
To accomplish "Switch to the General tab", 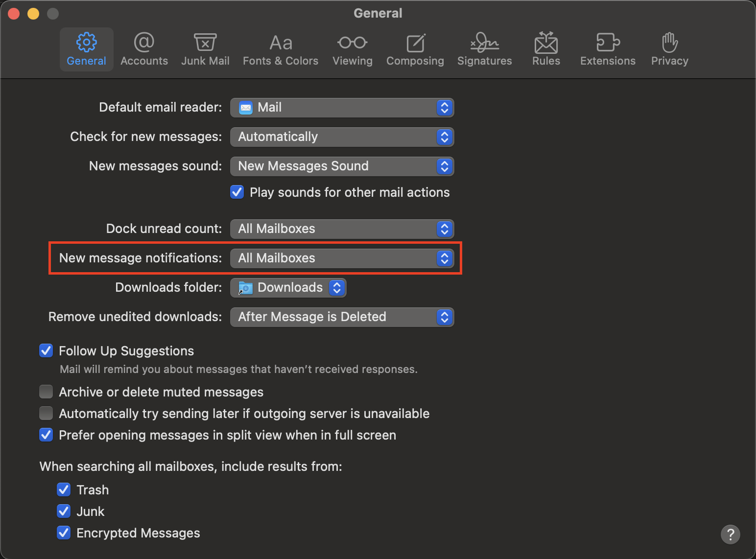I will point(86,48).
